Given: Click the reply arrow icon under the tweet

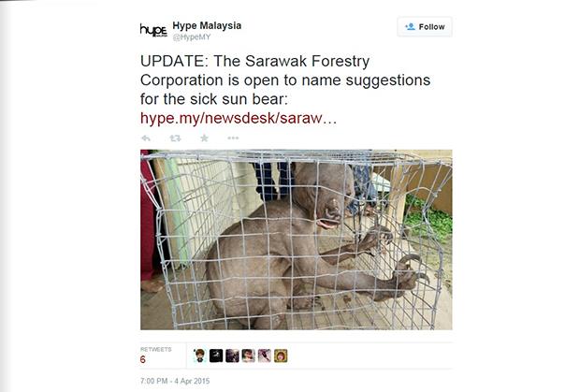Looking at the screenshot, I should coord(146,138).
